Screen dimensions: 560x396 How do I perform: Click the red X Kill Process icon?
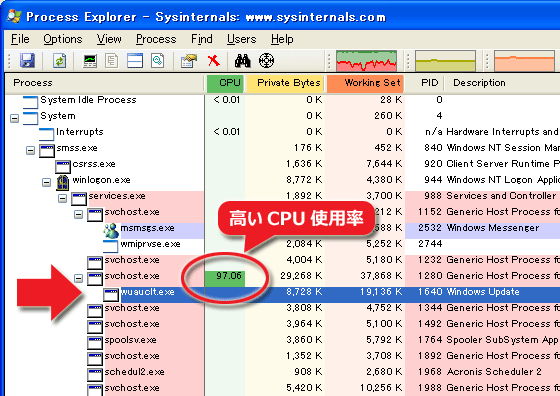(214, 61)
